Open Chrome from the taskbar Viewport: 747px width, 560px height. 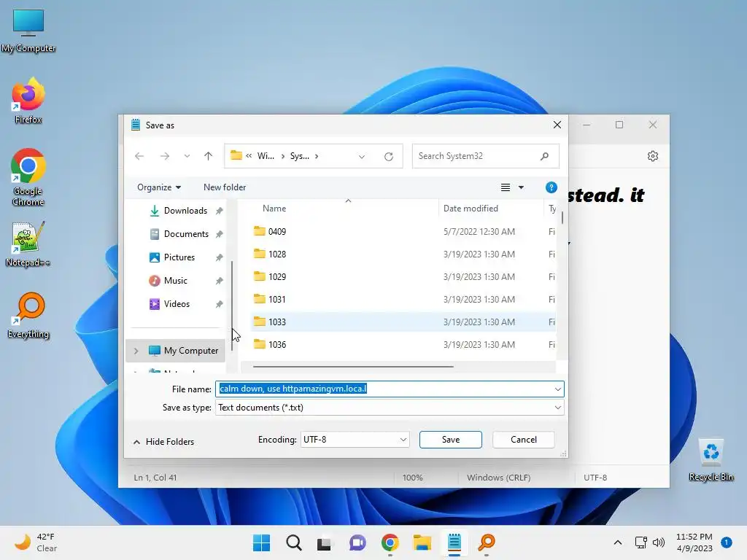pyautogui.click(x=390, y=542)
